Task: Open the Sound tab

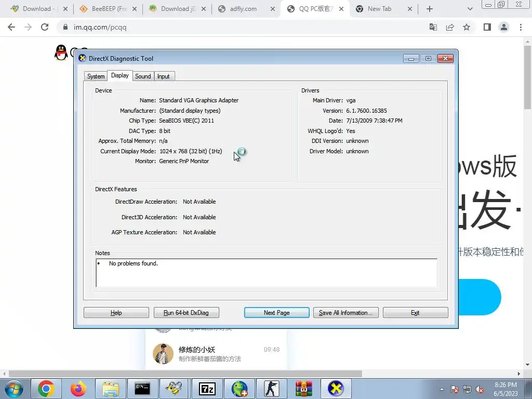Action: pyautogui.click(x=143, y=76)
